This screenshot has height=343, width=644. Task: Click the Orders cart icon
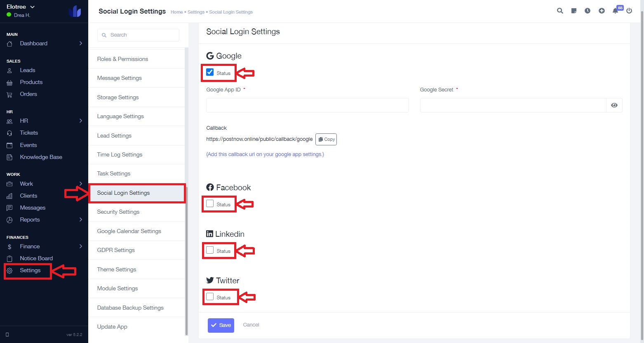point(9,94)
